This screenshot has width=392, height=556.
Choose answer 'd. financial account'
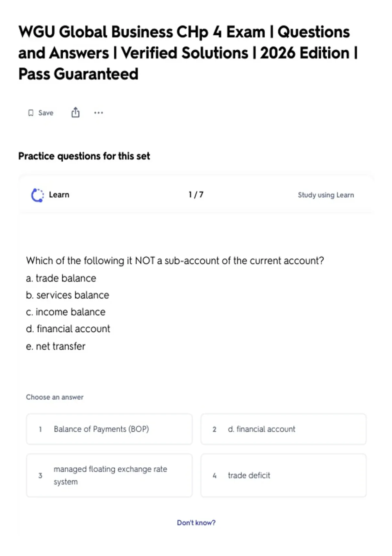tap(284, 429)
